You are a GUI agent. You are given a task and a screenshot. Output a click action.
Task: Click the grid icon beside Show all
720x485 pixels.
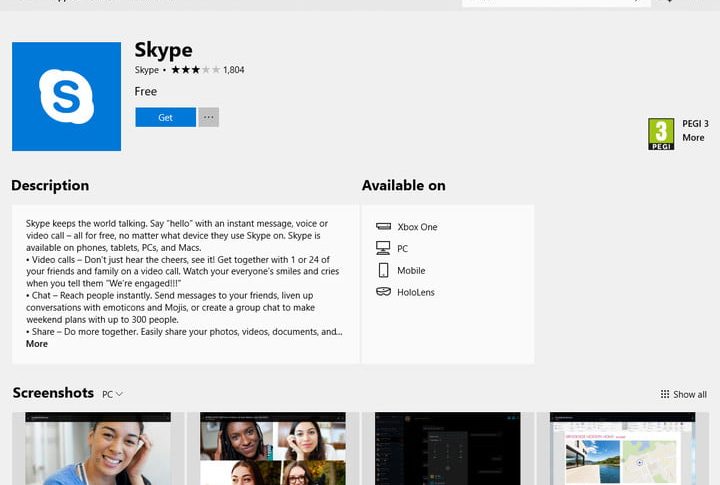665,394
